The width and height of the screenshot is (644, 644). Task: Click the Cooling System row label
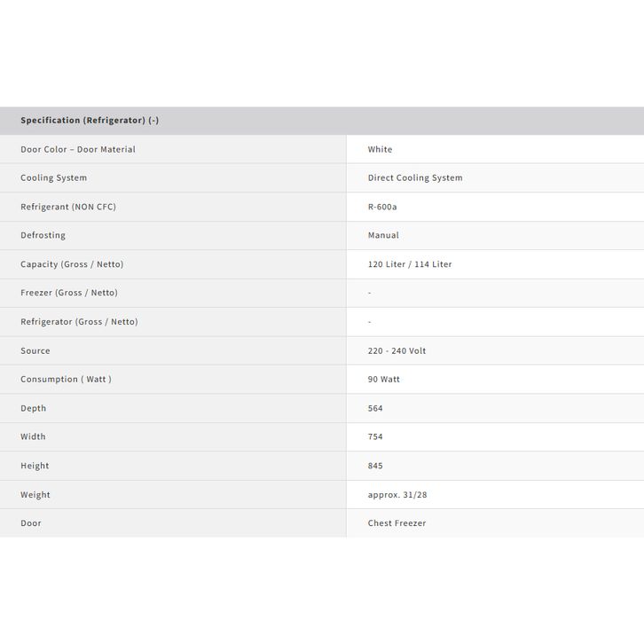(54, 178)
